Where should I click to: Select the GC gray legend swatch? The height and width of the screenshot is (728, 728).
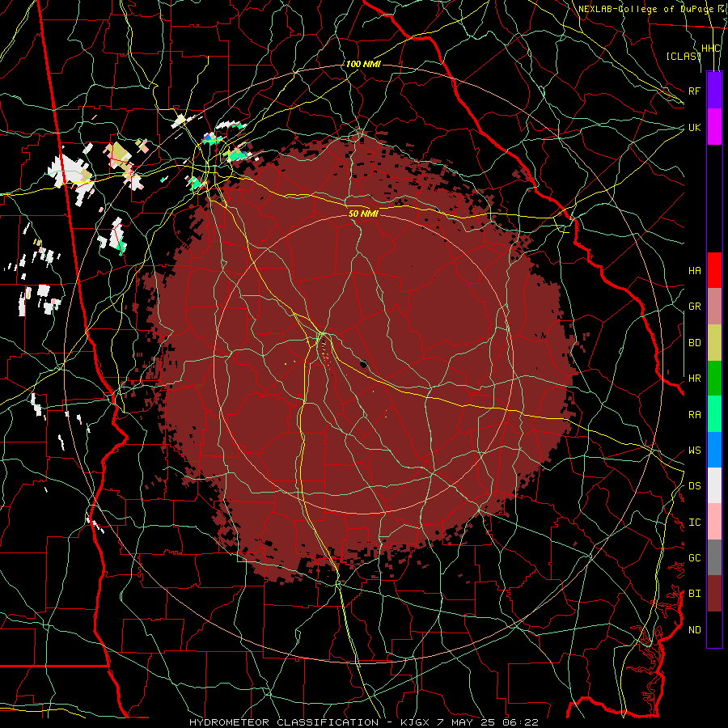click(714, 557)
